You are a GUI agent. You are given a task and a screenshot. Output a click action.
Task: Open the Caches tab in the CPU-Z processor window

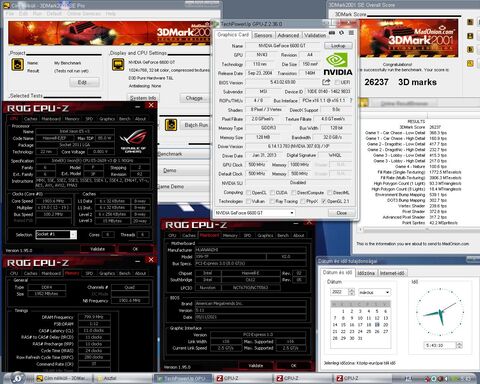[x=31, y=119]
